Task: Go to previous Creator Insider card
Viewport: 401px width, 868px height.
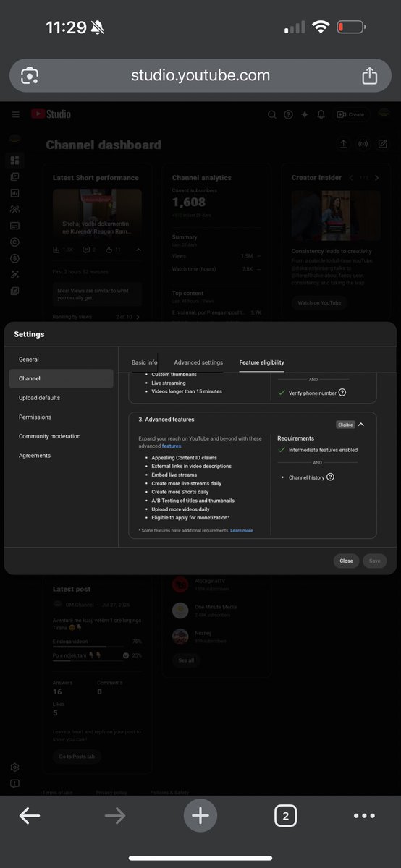Action: coord(351,178)
